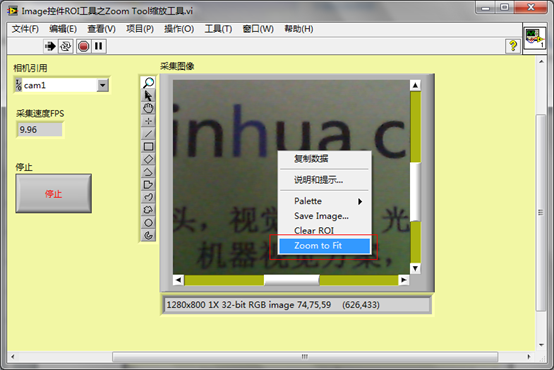Screen dimensions: 554x370
Task: Select the Point crosshair tool
Action: [148, 121]
